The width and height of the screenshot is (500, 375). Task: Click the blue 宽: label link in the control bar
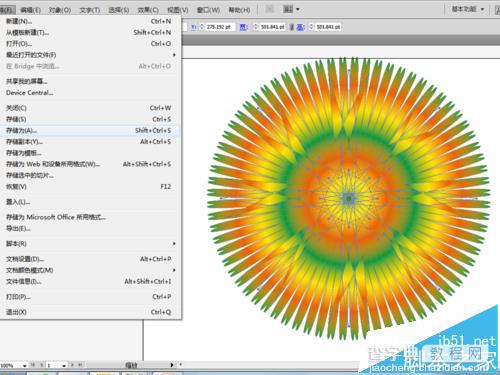244,27
